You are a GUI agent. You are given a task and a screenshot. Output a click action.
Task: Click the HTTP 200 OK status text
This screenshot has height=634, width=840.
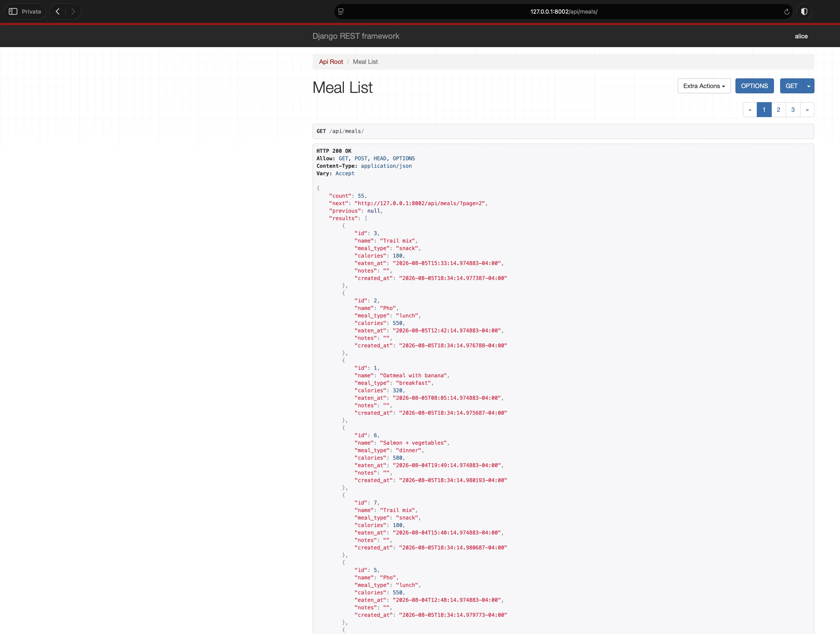point(334,151)
